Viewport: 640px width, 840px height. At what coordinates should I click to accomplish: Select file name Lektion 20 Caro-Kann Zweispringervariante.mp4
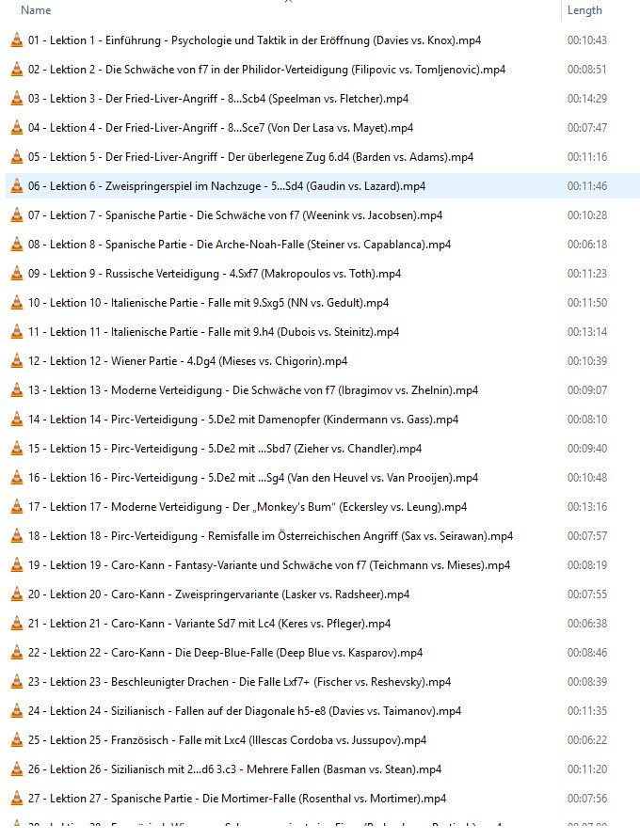pos(218,594)
